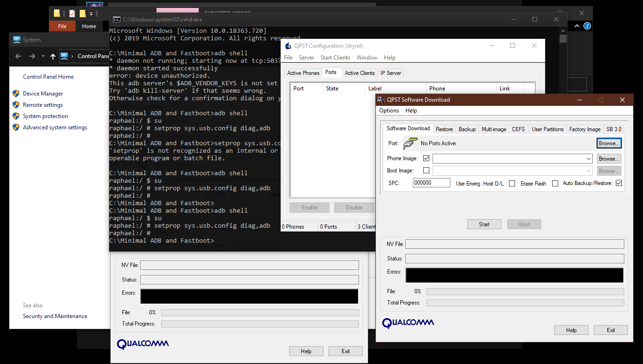Open the File tab in File Explorer

[x=62, y=26]
